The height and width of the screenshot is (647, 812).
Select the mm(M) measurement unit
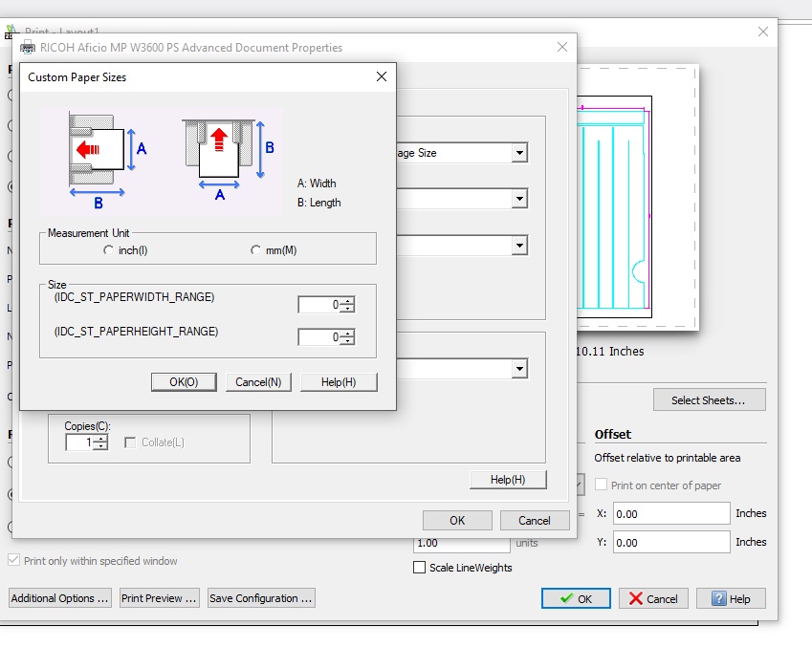(255, 250)
